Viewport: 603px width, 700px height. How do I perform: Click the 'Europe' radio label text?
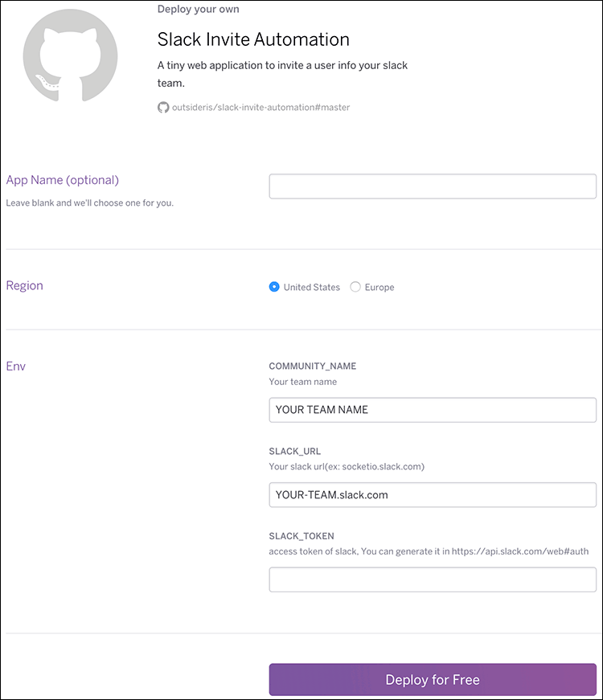pos(379,287)
